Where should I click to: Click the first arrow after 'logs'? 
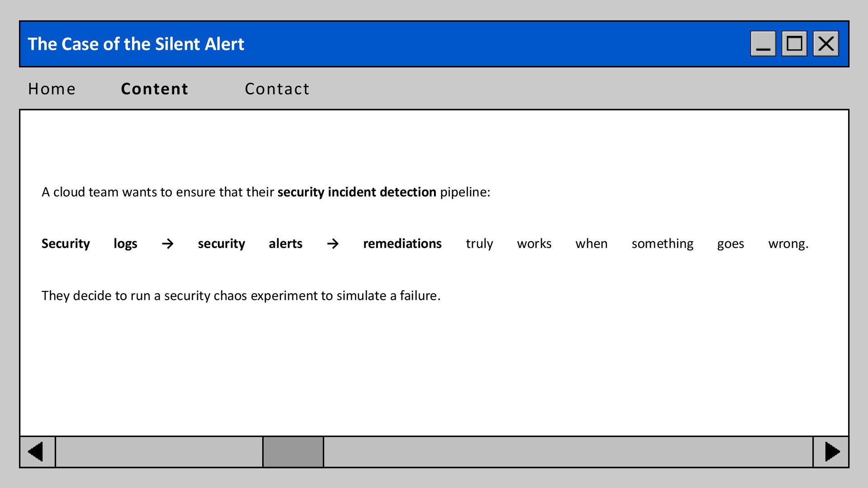pyautogui.click(x=168, y=244)
